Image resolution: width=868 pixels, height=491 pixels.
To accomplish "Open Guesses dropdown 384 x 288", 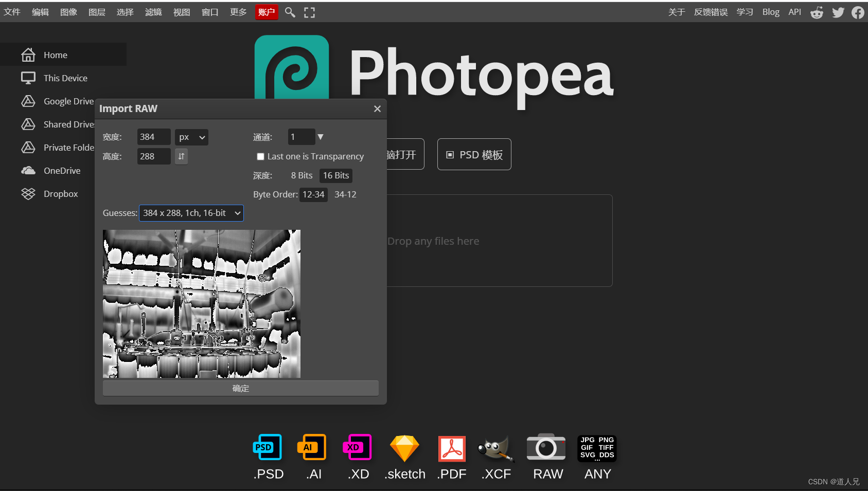I will pyautogui.click(x=191, y=213).
